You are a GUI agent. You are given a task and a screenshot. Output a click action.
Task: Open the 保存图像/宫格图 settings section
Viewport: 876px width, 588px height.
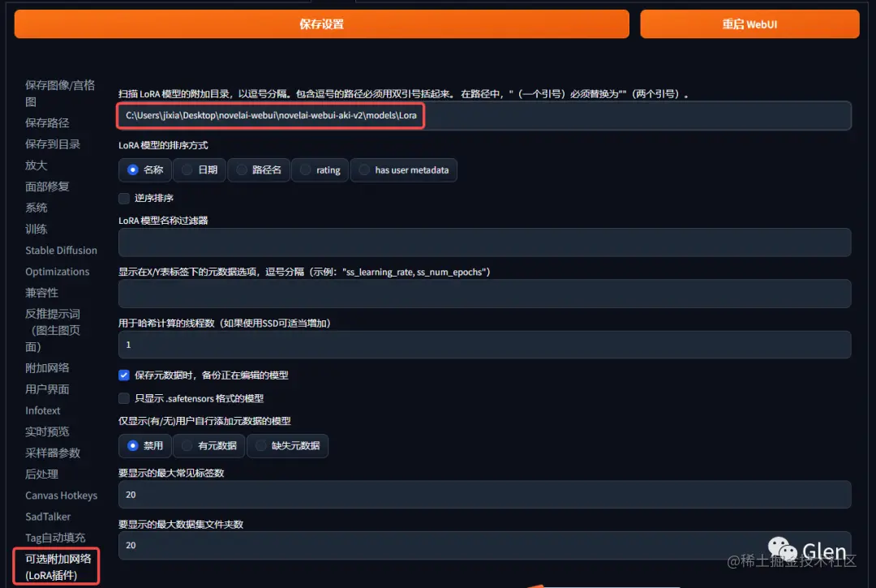pos(60,93)
